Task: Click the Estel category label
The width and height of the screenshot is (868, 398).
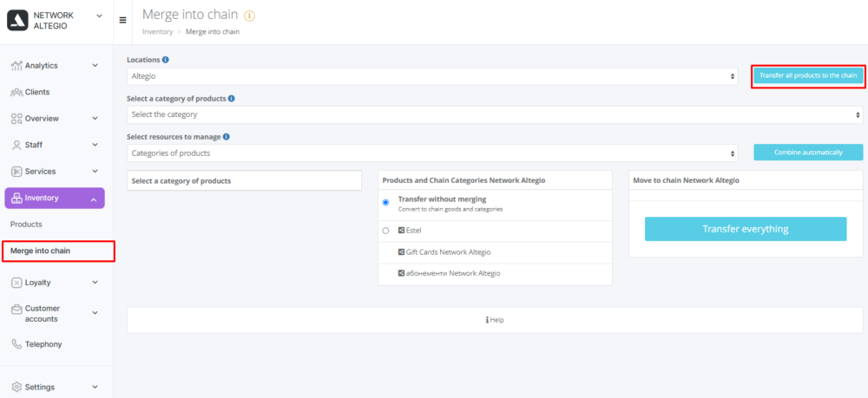Action: 413,231
